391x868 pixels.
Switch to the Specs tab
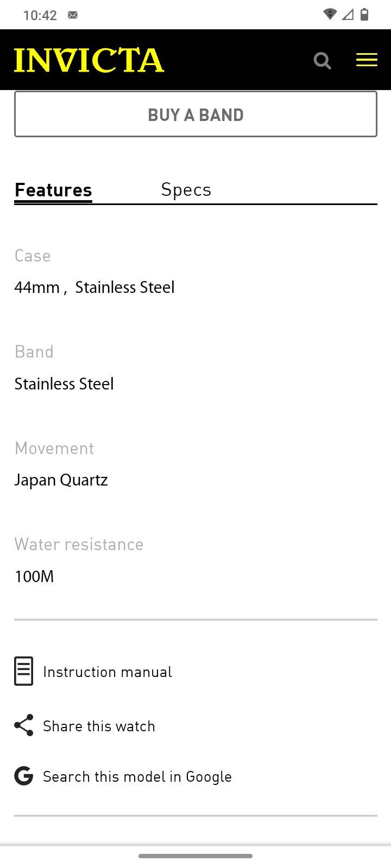(x=186, y=190)
